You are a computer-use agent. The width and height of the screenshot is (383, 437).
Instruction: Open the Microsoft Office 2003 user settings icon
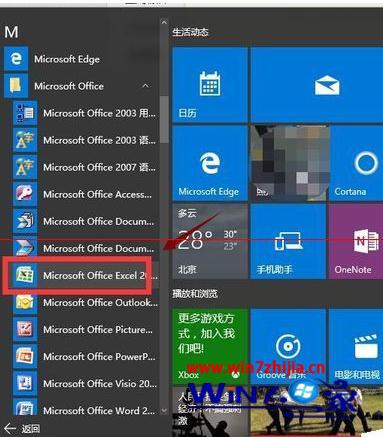click(25, 113)
